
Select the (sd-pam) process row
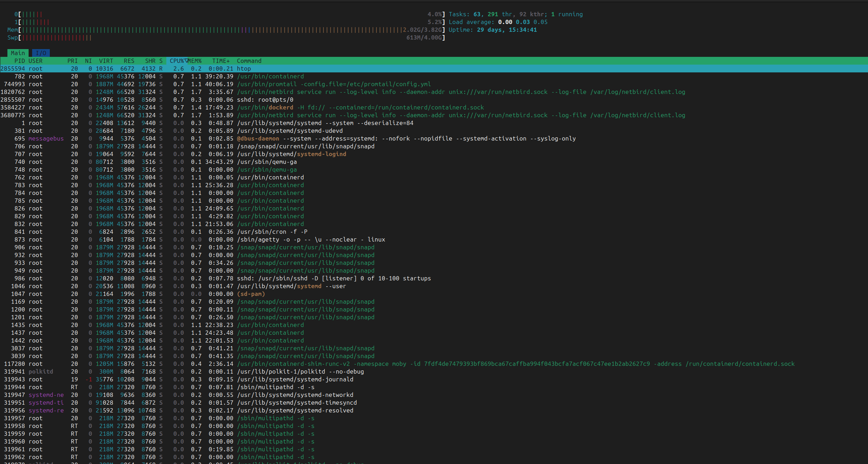434,294
